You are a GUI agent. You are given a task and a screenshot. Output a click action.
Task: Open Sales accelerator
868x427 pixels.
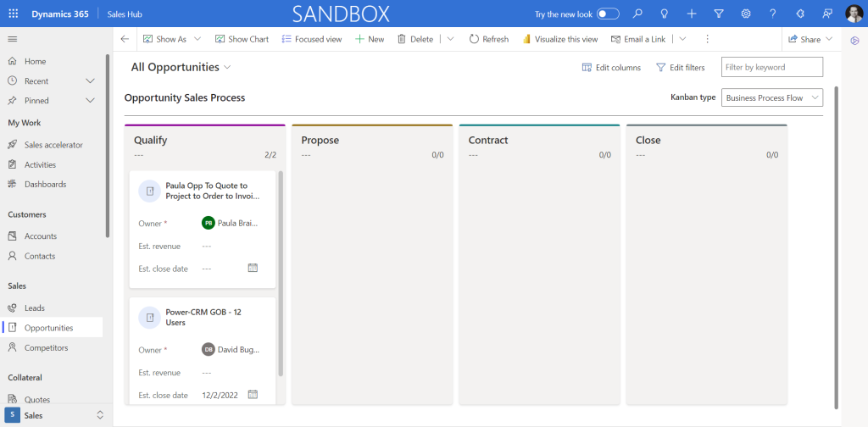tap(52, 145)
